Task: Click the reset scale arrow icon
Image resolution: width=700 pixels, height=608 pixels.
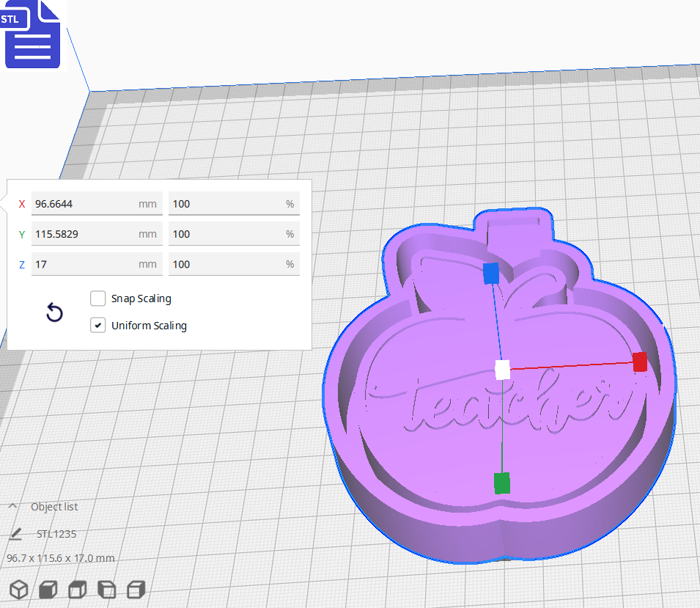Action: coord(54,312)
